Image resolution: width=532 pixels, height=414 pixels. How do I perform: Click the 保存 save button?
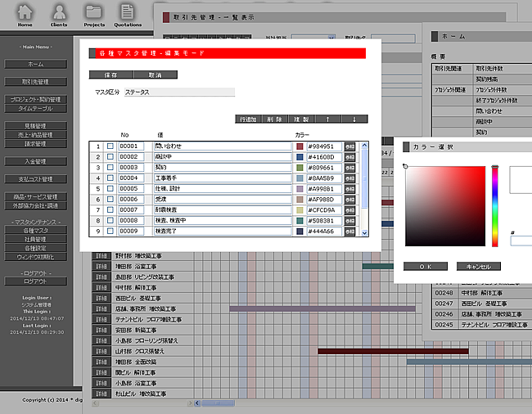[x=111, y=75]
